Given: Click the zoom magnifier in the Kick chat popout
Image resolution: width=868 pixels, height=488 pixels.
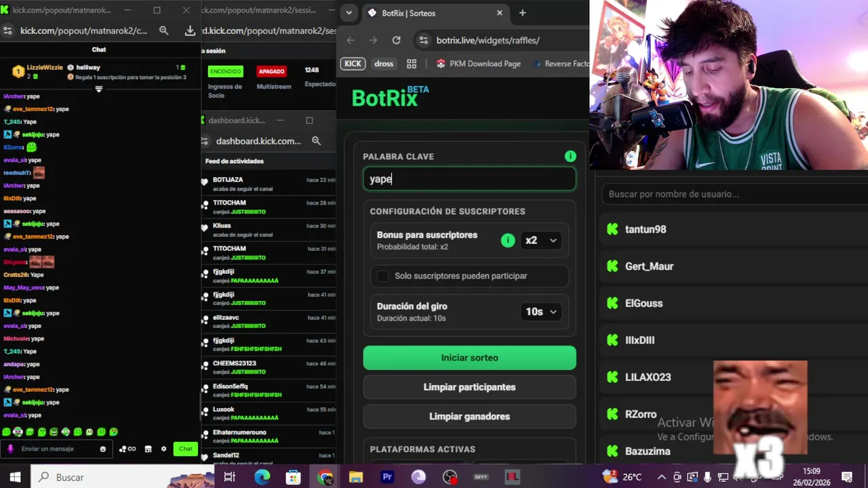Looking at the screenshot, I should (x=163, y=30).
